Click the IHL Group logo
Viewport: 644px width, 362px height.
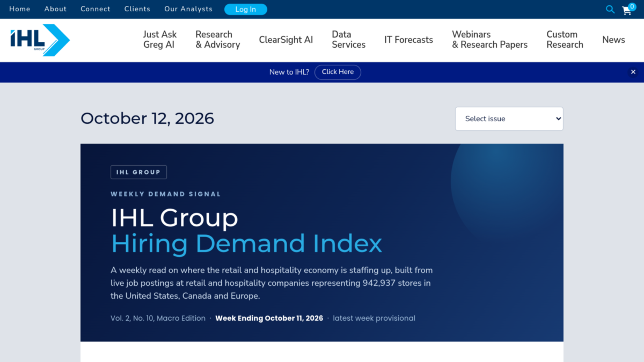click(40, 40)
